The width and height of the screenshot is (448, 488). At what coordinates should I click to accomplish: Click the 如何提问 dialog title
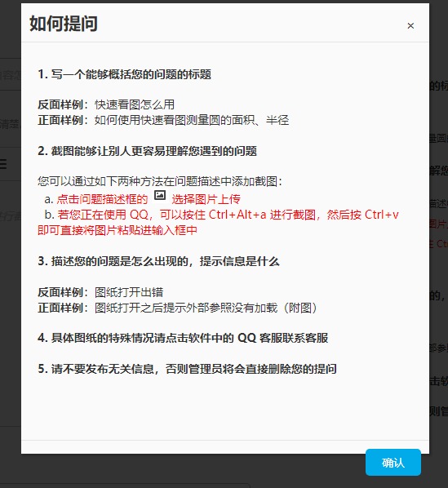tap(64, 24)
